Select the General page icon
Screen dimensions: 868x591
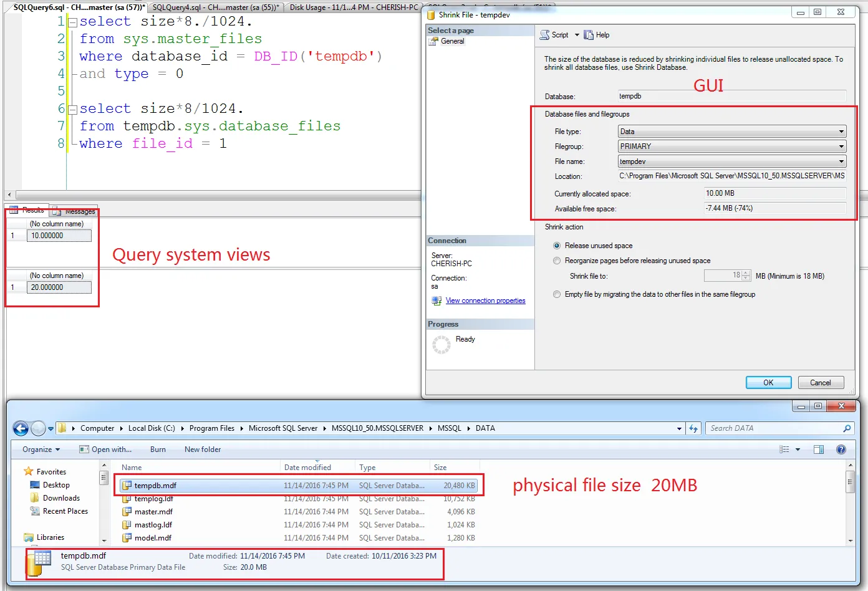click(433, 41)
